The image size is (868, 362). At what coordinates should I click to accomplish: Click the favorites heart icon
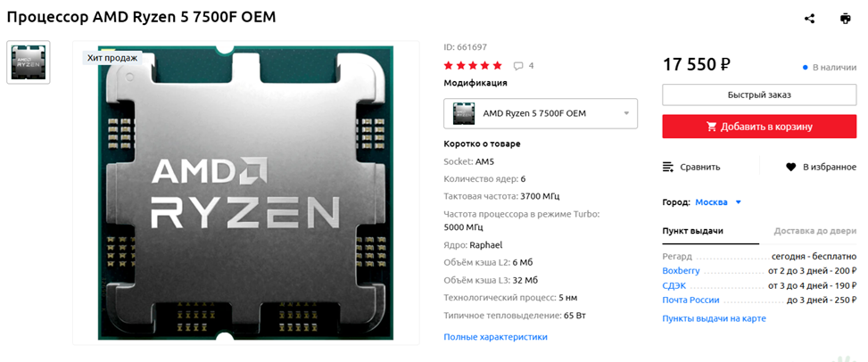coord(791,167)
